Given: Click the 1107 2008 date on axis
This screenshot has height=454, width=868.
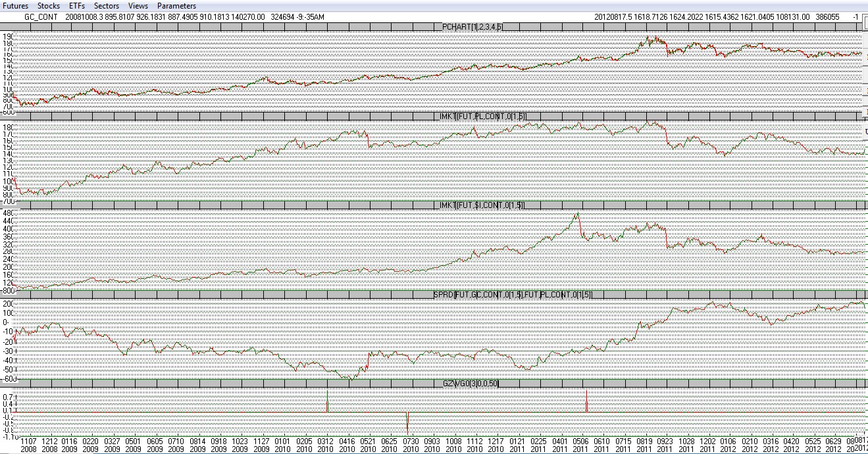Looking at the screenshot, I should pos(29,445).
